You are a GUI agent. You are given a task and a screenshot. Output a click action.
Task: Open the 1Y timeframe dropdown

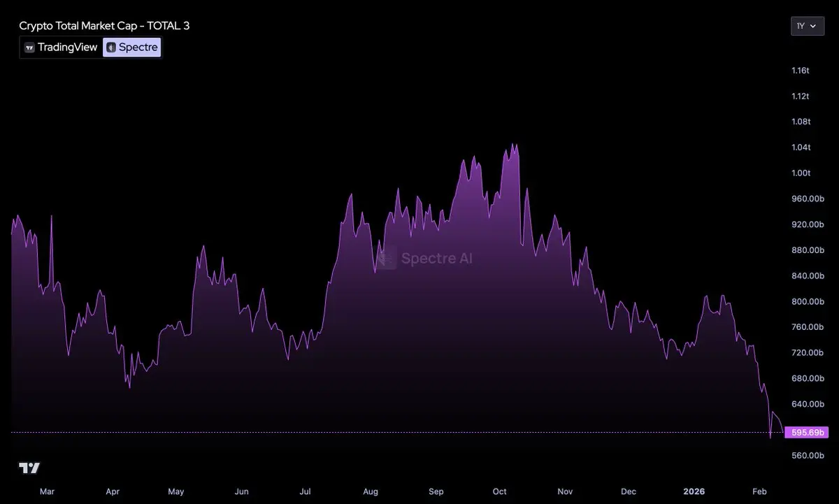(x=808, y=26)
